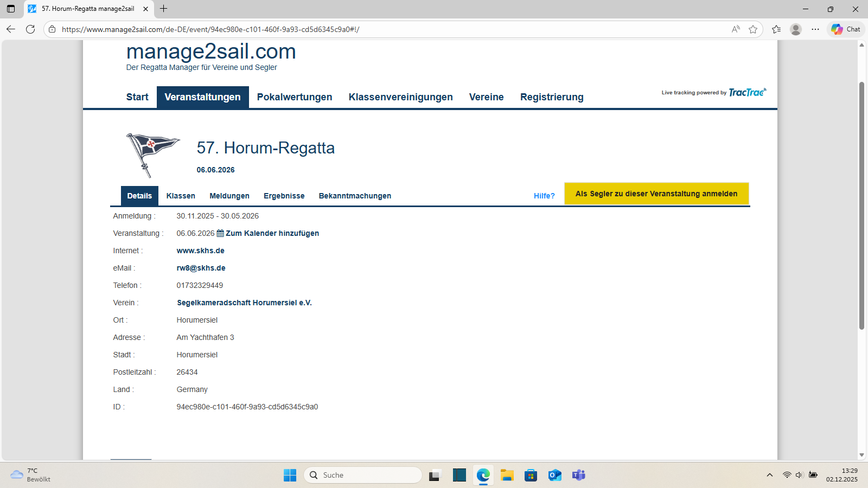Select Veranstaltungen in main navigation
Viewport: 868px width, 488px height.
(203, 97)
